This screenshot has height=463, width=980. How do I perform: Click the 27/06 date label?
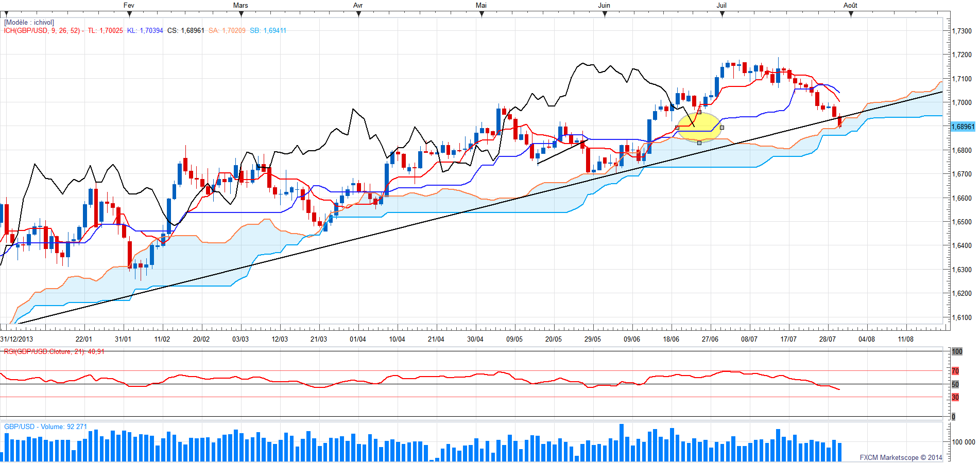tap(710, 339)
